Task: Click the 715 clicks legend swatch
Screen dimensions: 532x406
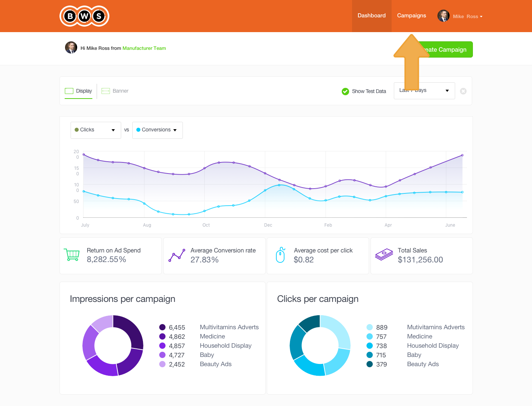Action: [x=369, y=355]
